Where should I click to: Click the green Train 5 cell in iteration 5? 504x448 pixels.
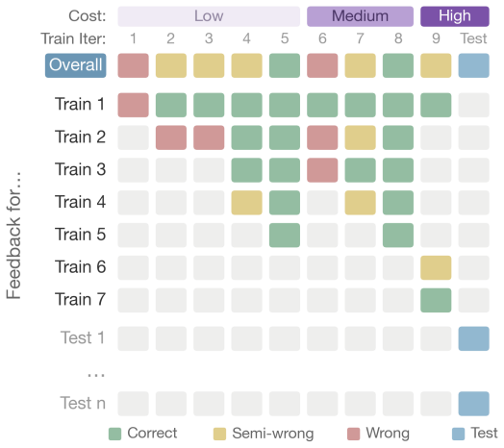pos(285,235)
